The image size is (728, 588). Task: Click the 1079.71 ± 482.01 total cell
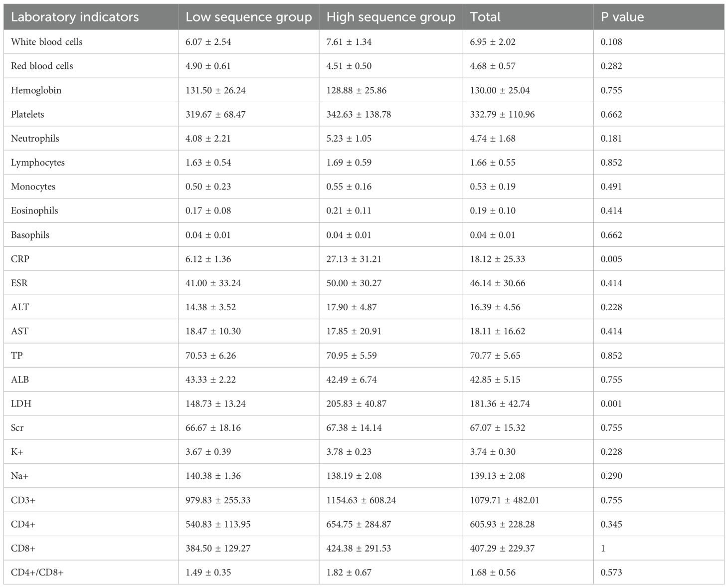[x=505, y=500]
